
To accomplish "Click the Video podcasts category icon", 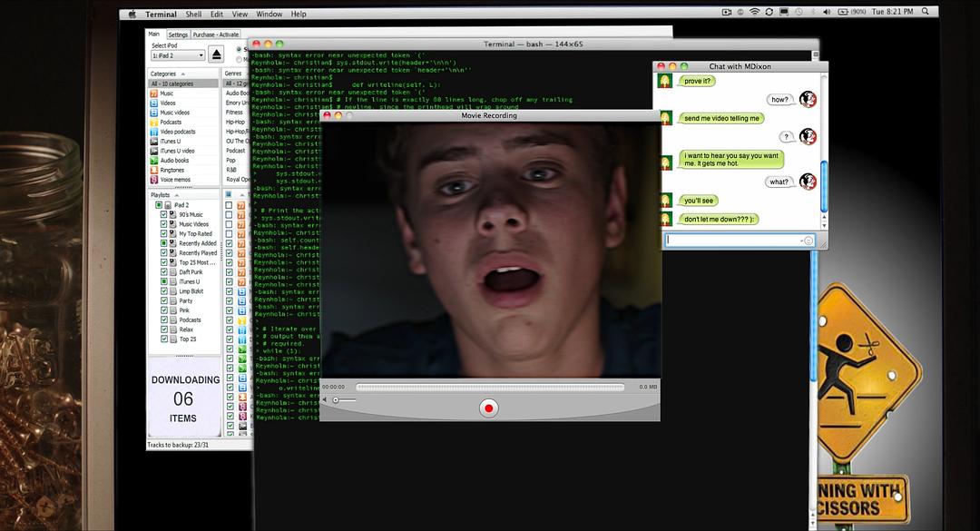I will 153,132.
